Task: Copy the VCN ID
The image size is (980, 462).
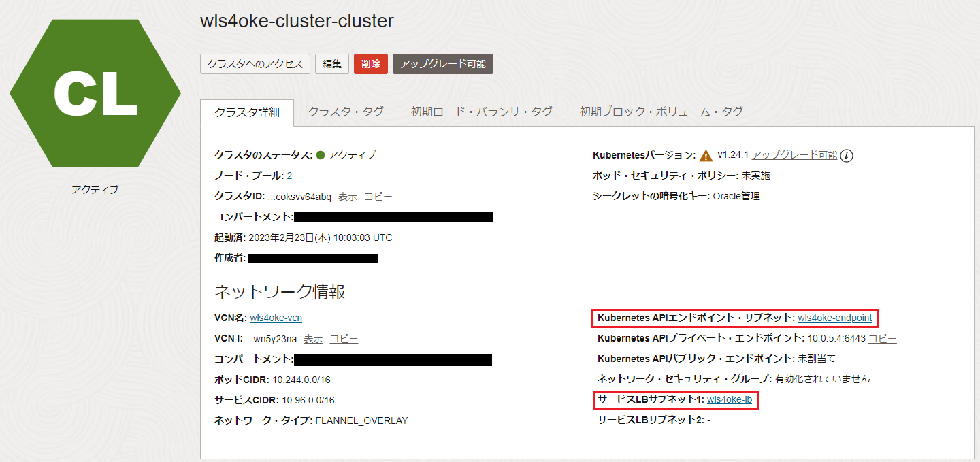Action: click(344, 338)
